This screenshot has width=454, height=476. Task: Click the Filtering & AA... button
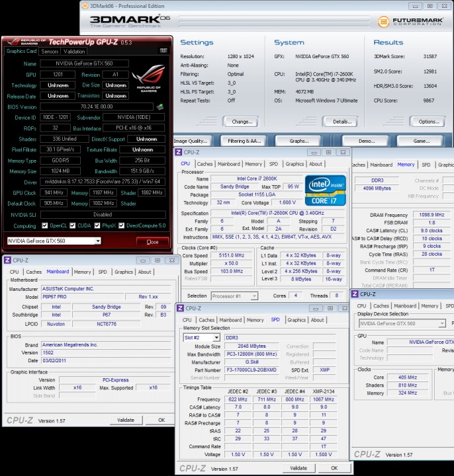pyautogui.click(x=244, y=141)
